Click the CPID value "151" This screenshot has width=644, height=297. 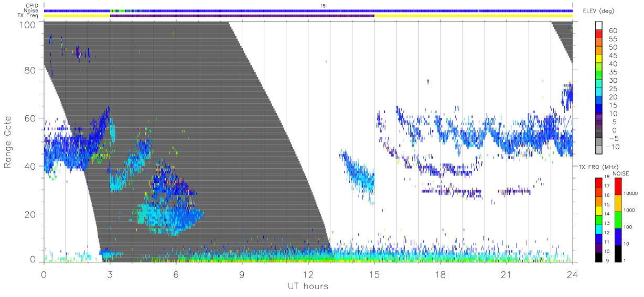(x=324, y=6)
